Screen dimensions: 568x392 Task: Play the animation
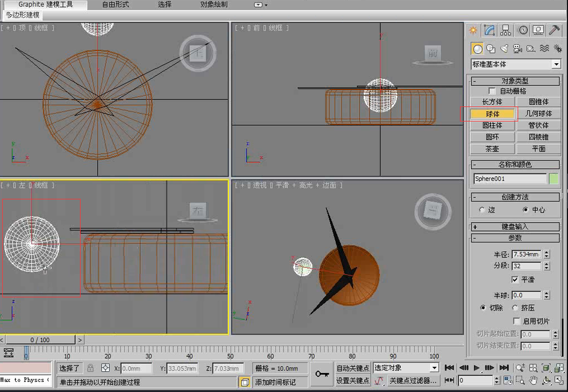point(476,368)
